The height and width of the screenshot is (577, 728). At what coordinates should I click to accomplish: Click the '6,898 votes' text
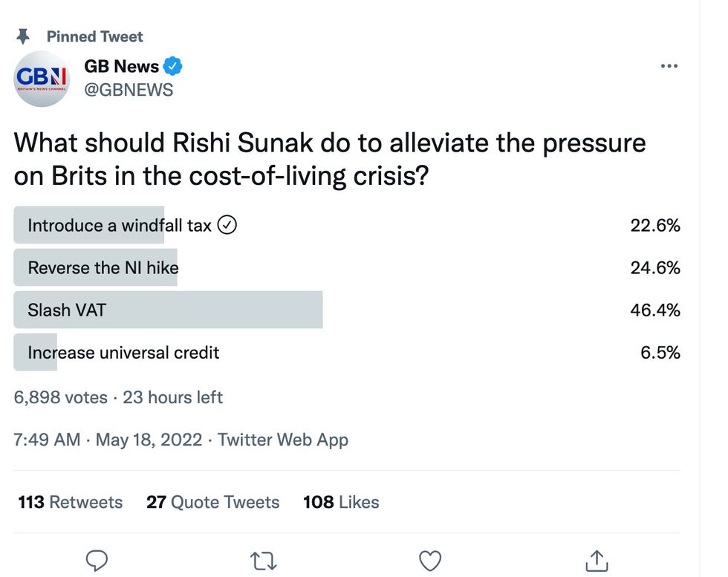click(x=58, y=397)
